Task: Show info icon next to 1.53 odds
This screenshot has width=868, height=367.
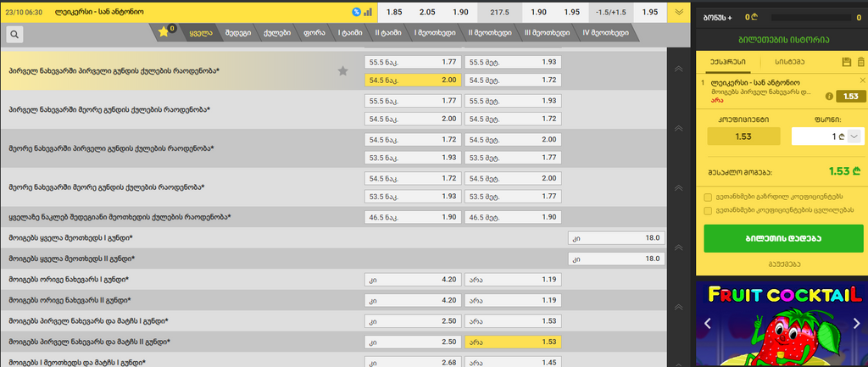Action: point(829,97)
